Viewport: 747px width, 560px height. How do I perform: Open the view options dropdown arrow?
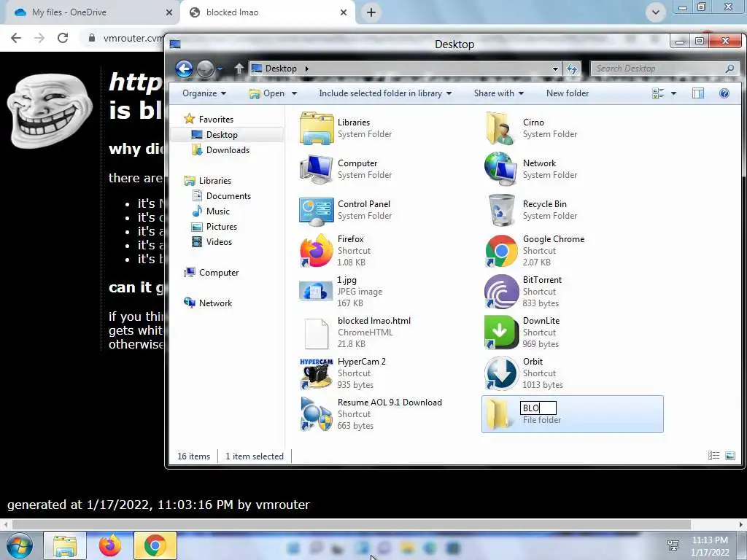click(x=673, y=93)
